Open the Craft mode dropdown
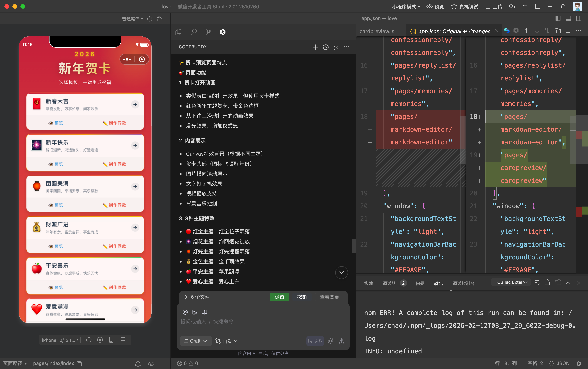The height and width of the screenshot is (369, 588). point(195,341)
